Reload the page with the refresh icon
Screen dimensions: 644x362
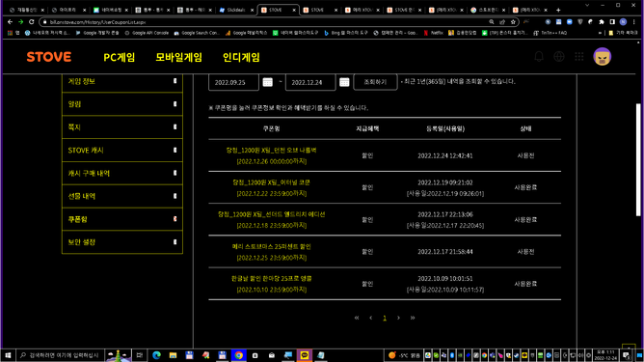(x=31, y=22)
